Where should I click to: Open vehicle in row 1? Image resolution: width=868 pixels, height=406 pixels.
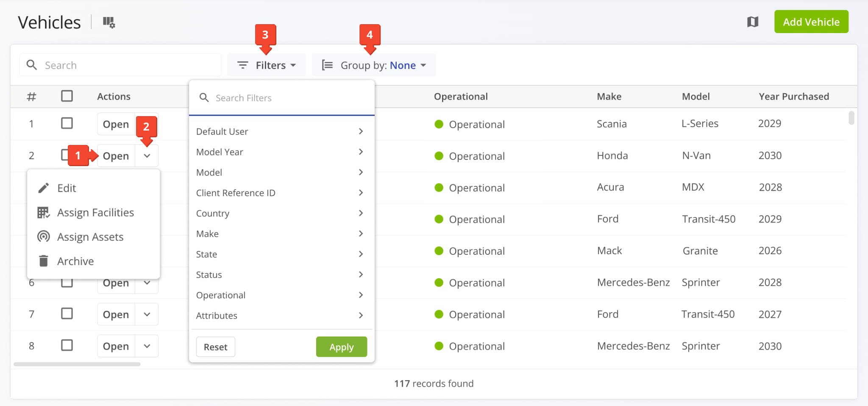pos(116,124)
